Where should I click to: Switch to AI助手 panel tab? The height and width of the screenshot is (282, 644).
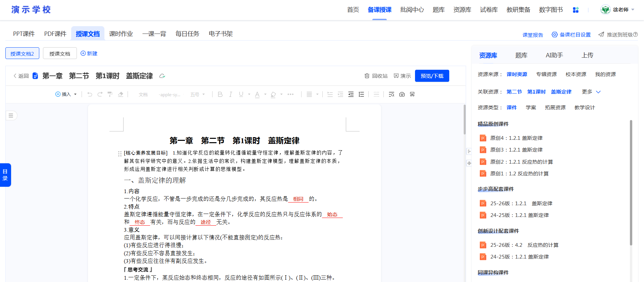(554, 55)
